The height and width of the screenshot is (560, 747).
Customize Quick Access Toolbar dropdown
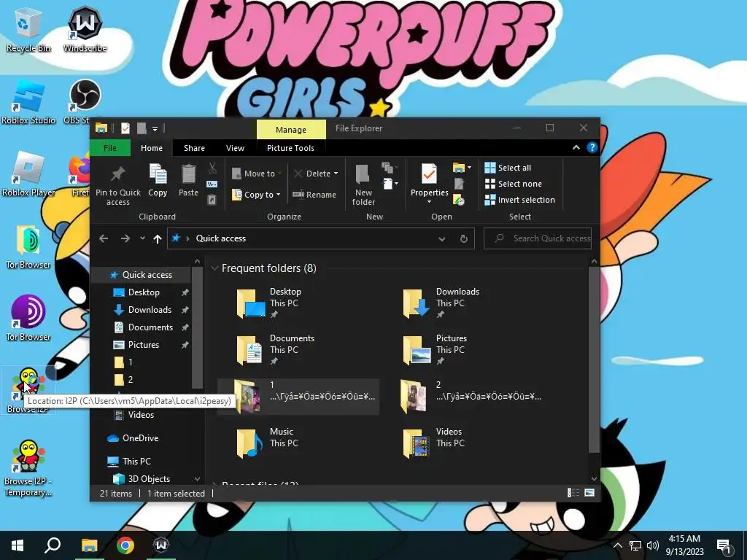[155, 128]
